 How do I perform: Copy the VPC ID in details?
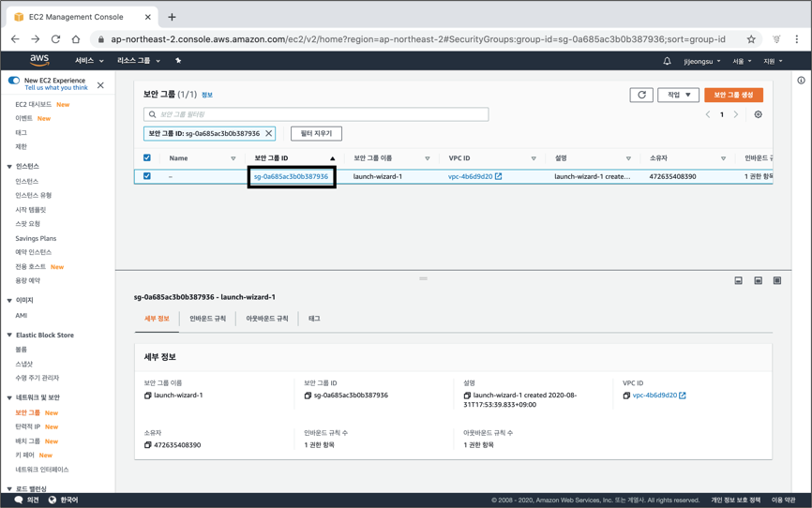[x=626, y=396]
